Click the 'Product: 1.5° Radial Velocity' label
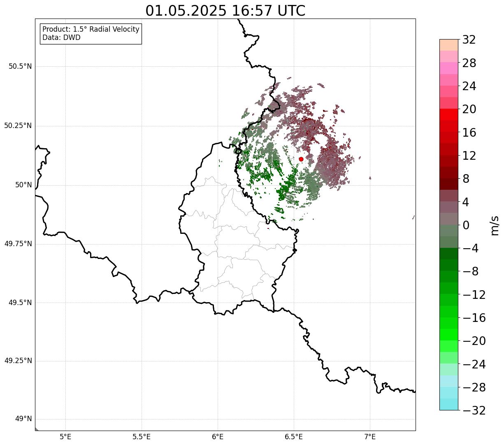 [x=91, y=30]
